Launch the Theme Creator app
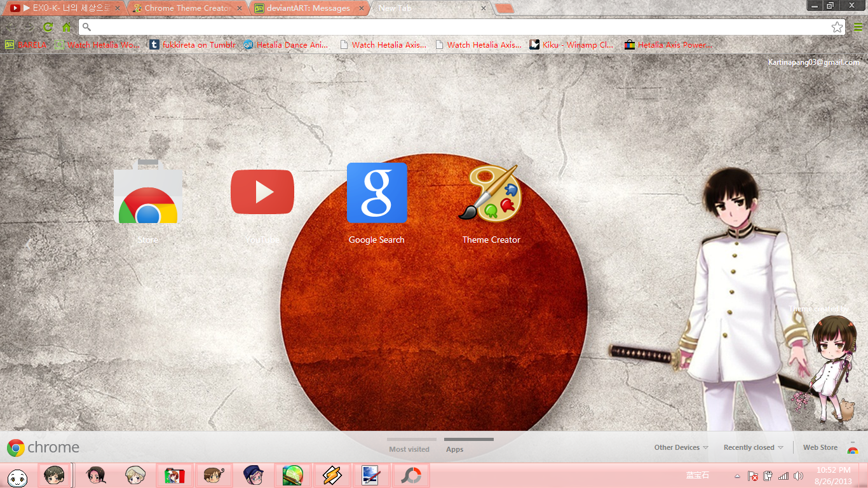This screenshot has width=868, height=488. (x=491, y=194)
